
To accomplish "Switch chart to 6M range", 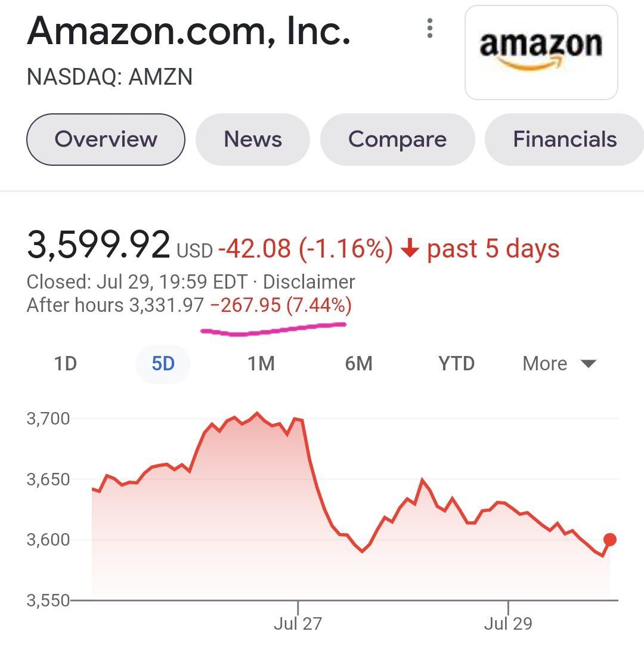I will [358, 363].
